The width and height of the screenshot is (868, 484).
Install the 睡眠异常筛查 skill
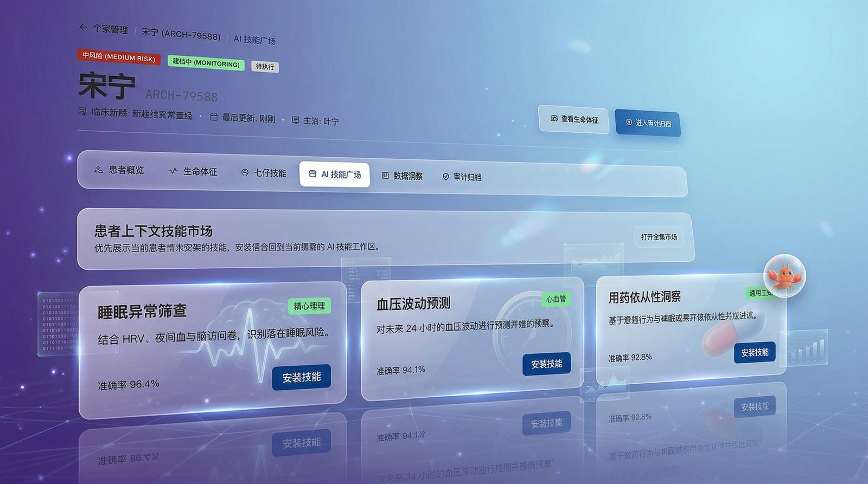coord(302,377)
